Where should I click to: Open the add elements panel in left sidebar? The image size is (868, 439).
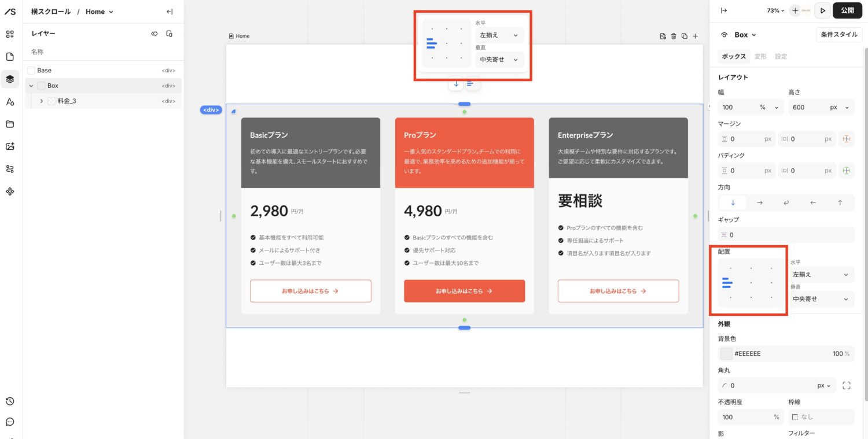click(x=10, y=34)
